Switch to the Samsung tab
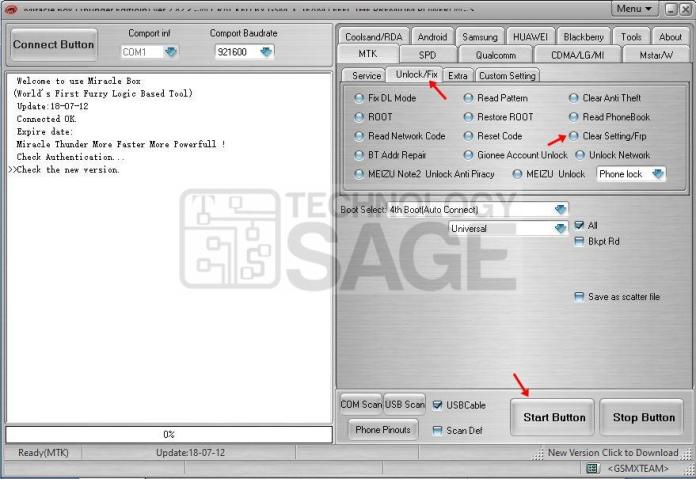Image resolution: width=696 pixels, height=479 pixels. (x=480, y=37)
